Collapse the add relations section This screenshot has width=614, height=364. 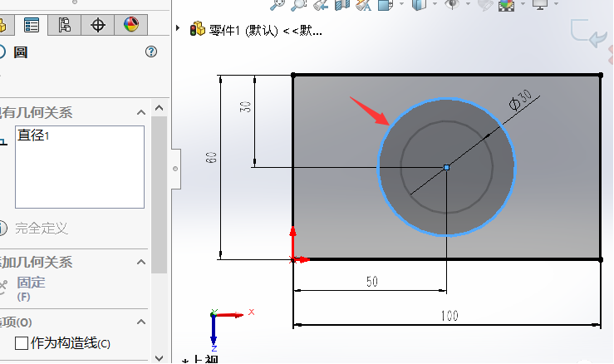(x=141, y=262)
